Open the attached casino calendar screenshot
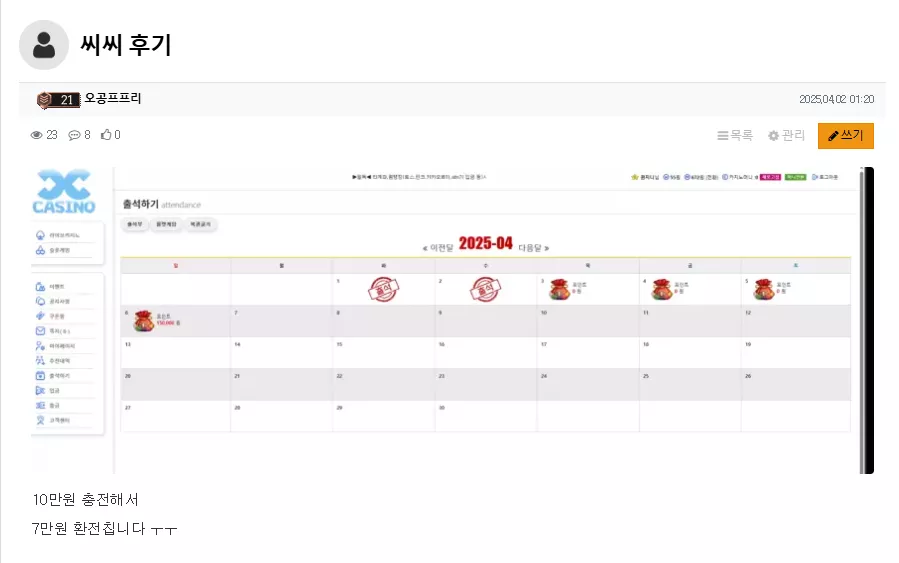 452,320
